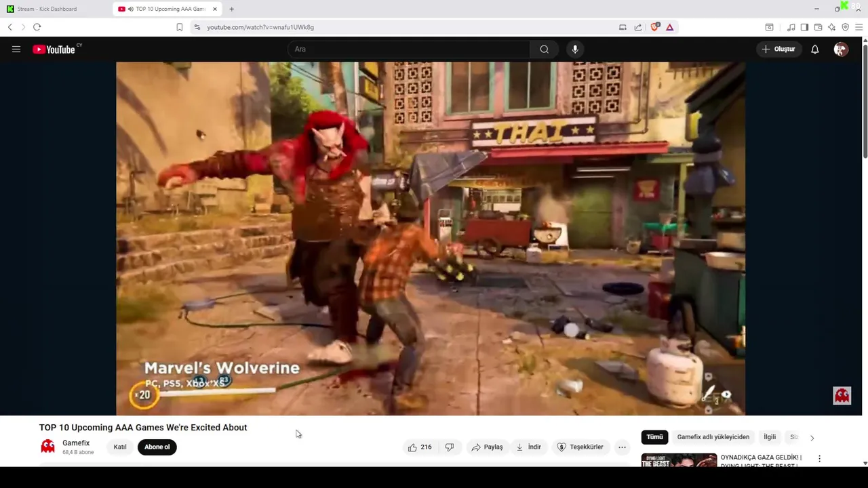Click the video title text
Image resolution: width=868 pixels, height=488 pixels.
143,428
